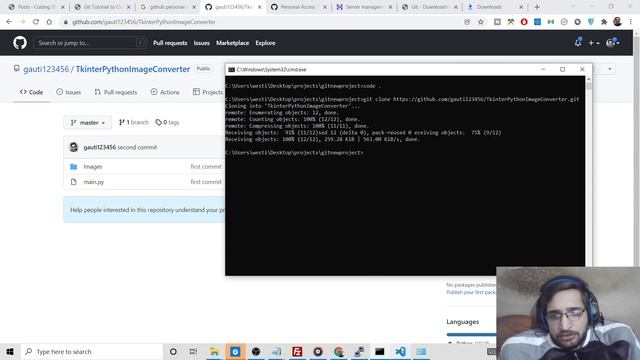Click the browser Forward arrow

(22, 22)
